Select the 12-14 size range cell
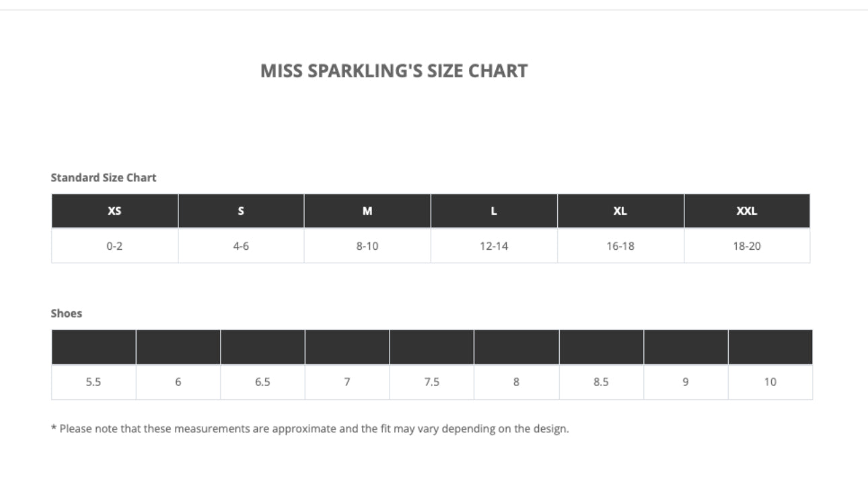Image resolution: width=868 pixels, height=499 pixels. [494, 246]
